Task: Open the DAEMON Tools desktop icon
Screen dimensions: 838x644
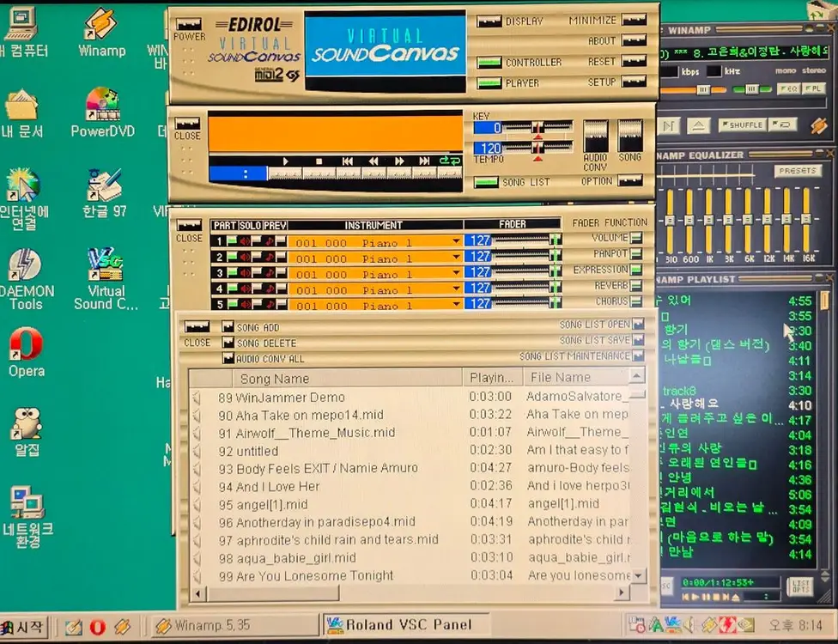Action: (x=26, y=279)
